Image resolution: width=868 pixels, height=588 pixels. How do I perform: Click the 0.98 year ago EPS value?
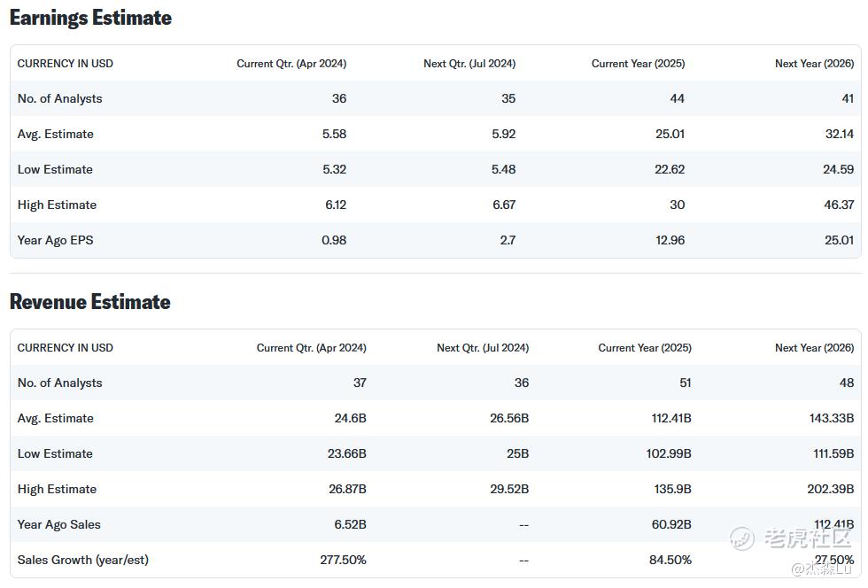(334, 240)
